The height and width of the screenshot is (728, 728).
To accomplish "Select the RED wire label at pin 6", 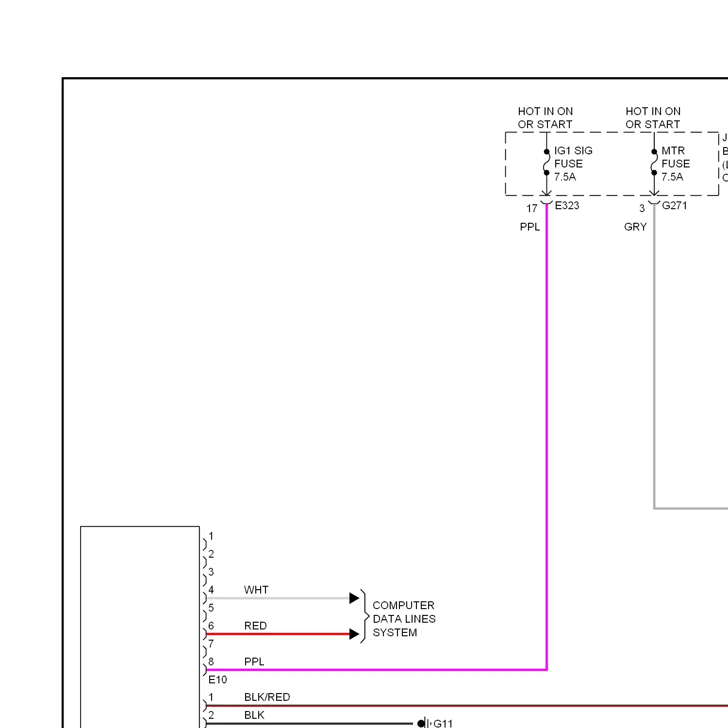I will click(255, 626).
